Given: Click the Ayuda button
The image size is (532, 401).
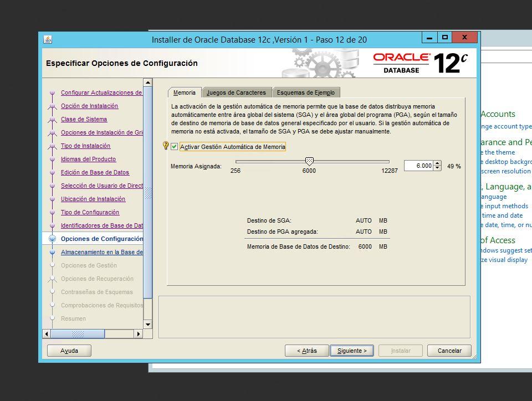Looking at the screenshot, I should pyautogui.click(x=69, y=351).
